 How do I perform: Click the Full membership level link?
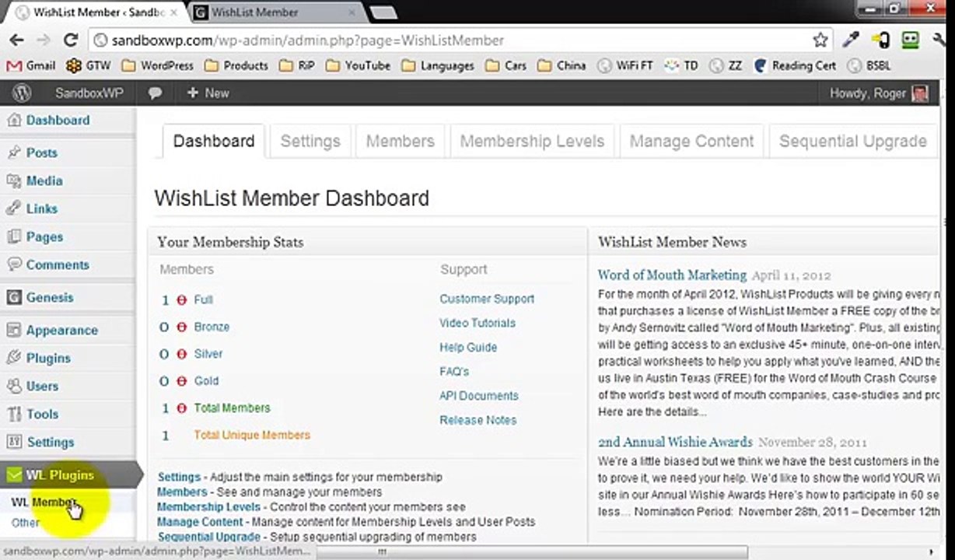pyautogui.click(x=203, y=300)
